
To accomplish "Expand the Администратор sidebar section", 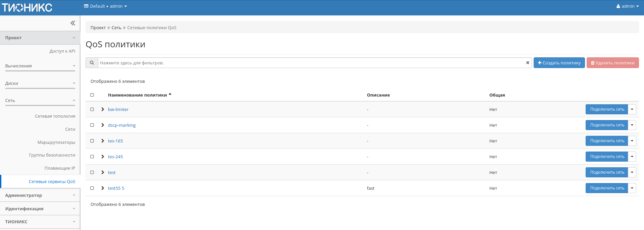I will tap(40, 195).
